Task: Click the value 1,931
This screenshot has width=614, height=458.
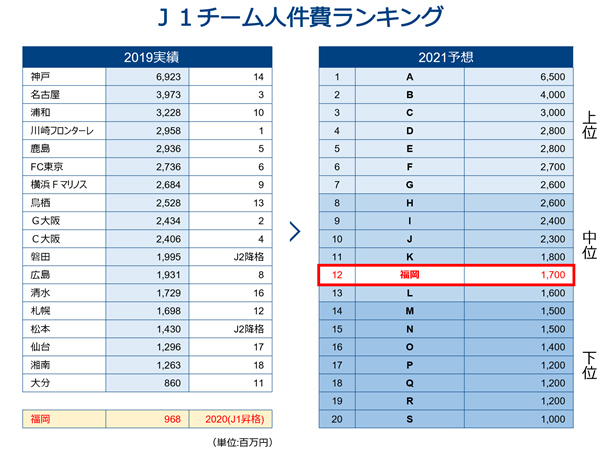Action: click(x=168, y=275)
